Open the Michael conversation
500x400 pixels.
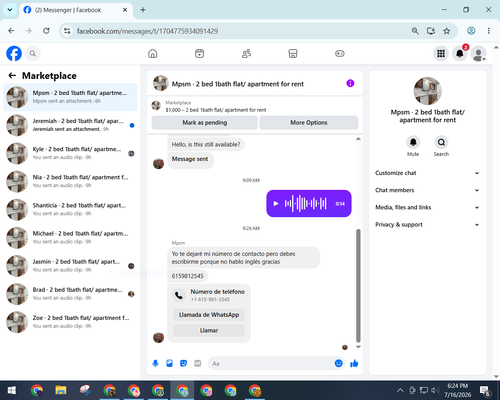click(x=70, y=238)
